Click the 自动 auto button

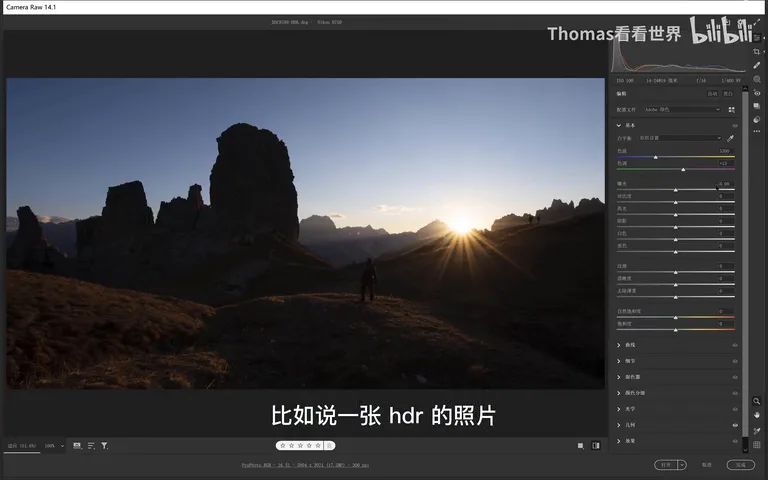(712, 94)
